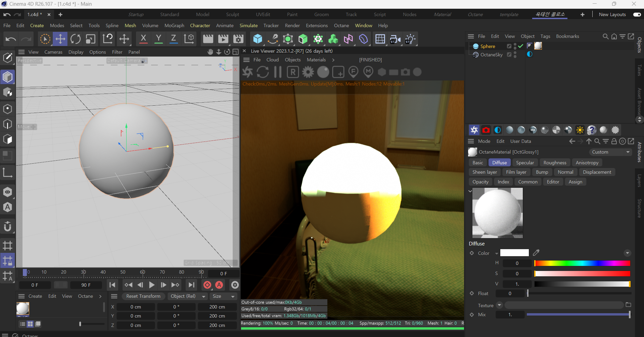Screen dimensions: 644x337
Task: Collapse material preview disclosure arrow
Action: coord(470,191)
